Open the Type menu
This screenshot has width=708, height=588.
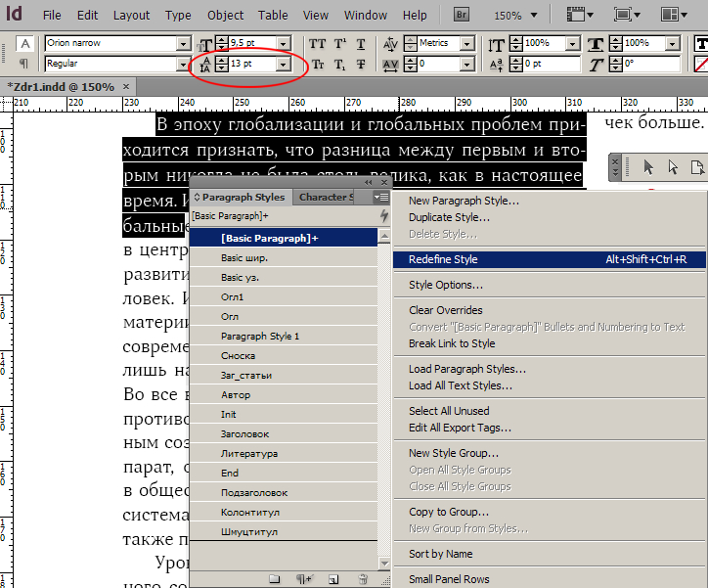pyautogui.click(x=178, y=16)
